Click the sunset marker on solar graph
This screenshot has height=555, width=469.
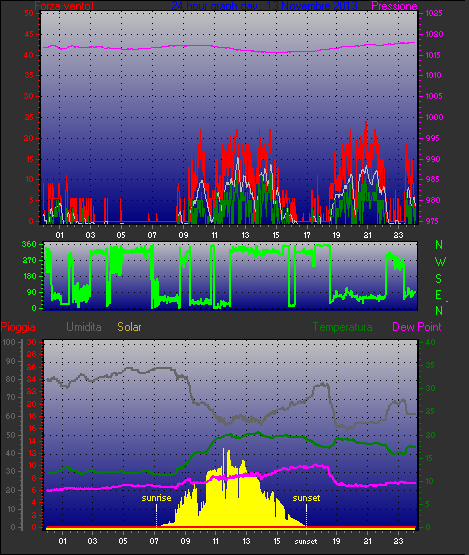[x=306, y=498]
